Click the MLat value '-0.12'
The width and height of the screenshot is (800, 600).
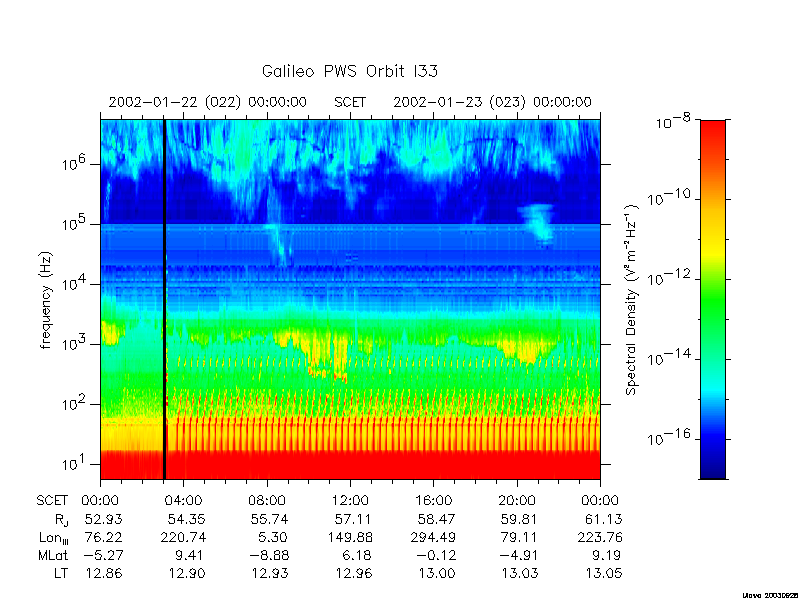click(435, 555)
